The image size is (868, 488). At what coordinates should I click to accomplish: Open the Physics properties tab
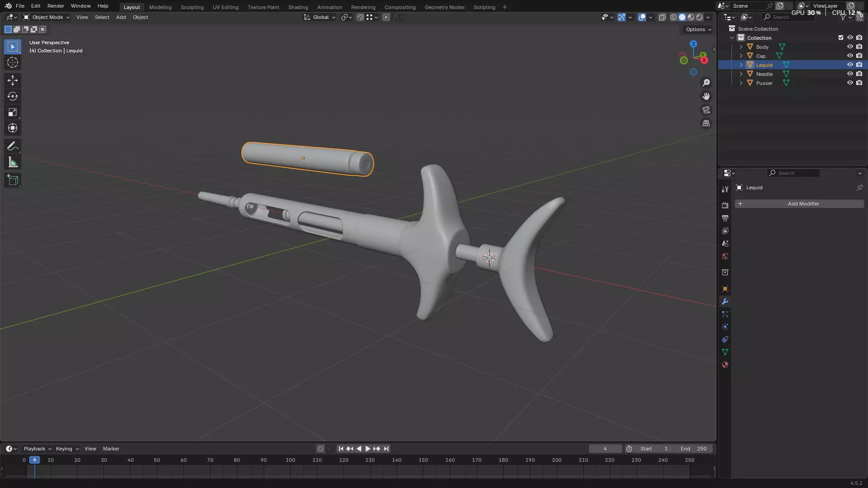point(725,327)
